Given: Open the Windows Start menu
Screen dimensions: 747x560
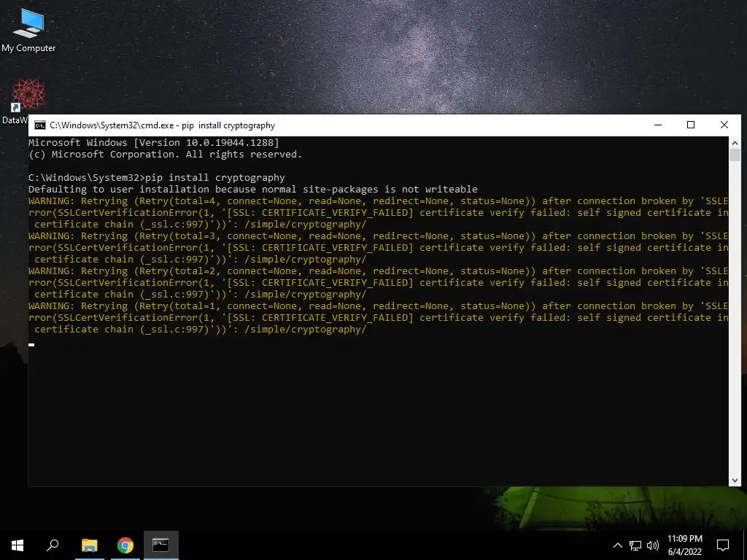Looking at the screenshot, I should click(x=18, y=545).
